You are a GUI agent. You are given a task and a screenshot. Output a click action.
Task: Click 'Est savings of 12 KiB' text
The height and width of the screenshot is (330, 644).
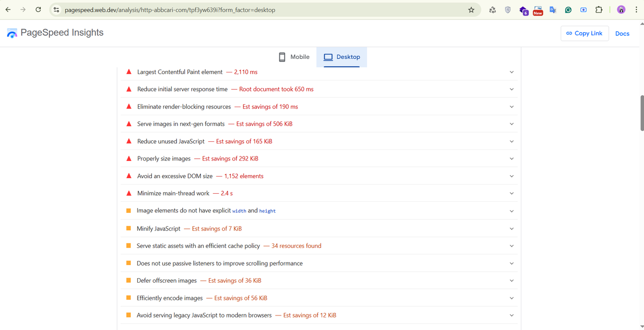click(309, 315)
